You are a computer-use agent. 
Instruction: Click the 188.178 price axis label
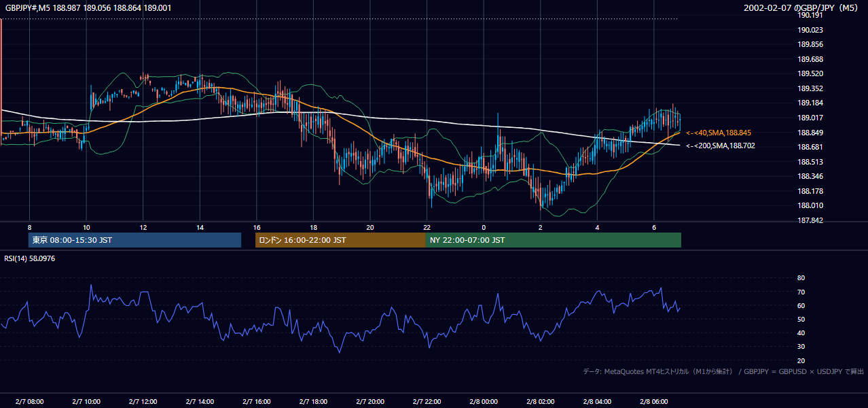click(810, 191)
